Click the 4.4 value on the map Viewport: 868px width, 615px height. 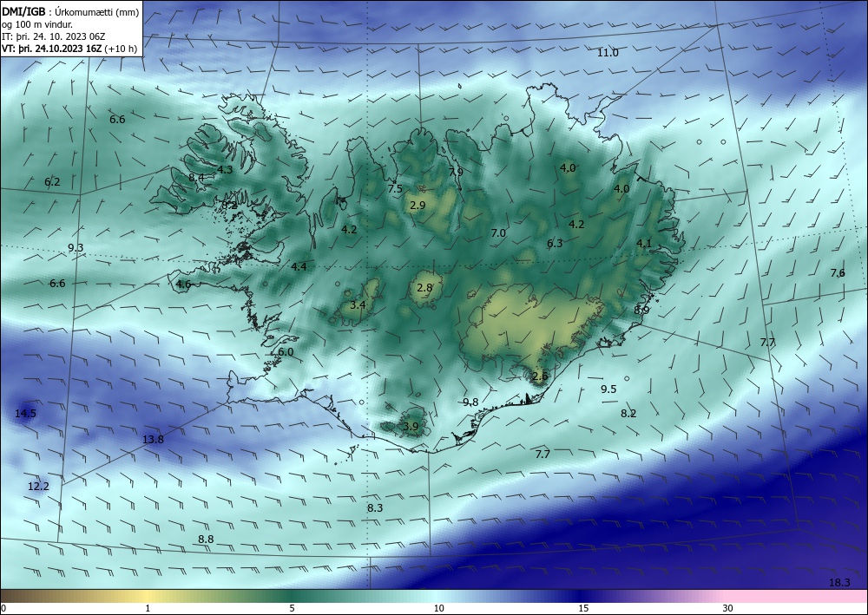click(299, 266)
